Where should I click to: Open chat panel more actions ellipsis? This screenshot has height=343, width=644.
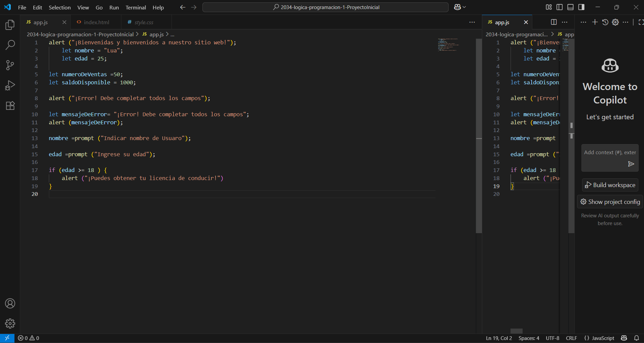click(x=625, y=22)
